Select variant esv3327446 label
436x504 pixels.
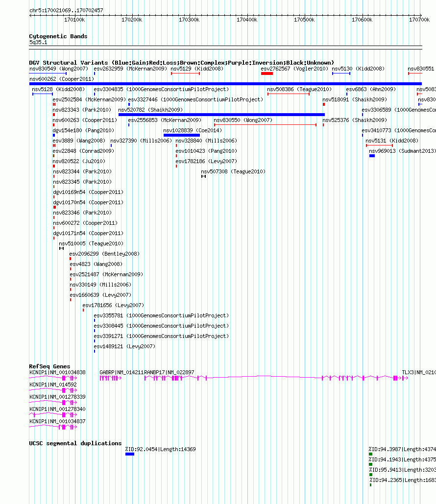tap(195, 99)
